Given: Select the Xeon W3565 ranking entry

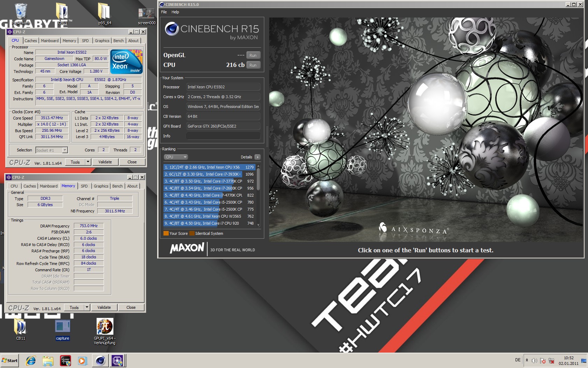Looking at the screenshot, I should tap(209, 216).
